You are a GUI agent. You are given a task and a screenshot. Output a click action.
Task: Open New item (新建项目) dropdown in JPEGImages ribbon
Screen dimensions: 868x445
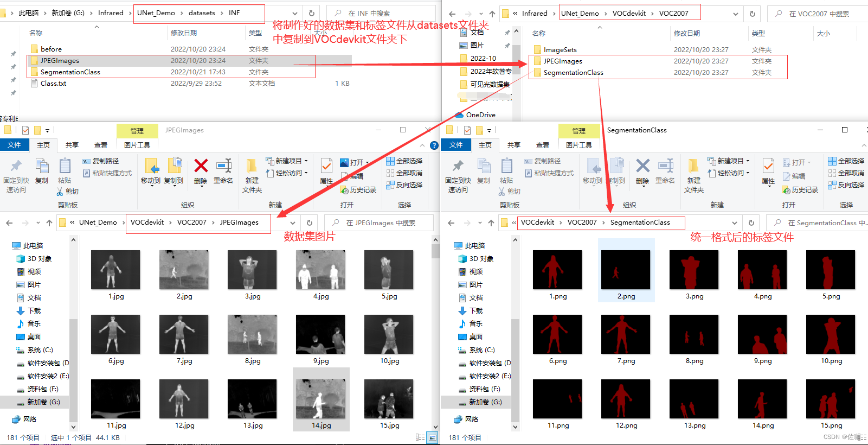point(287,161)
